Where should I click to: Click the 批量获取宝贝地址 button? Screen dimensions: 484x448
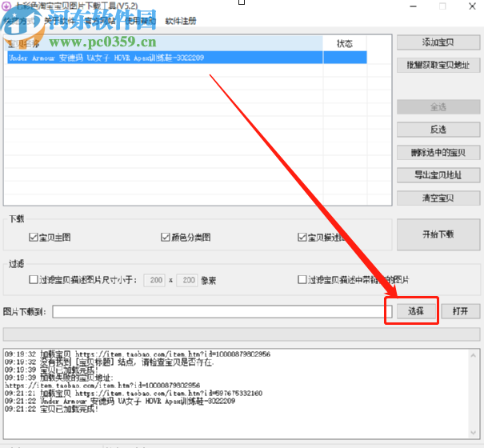tap(438, 65)
